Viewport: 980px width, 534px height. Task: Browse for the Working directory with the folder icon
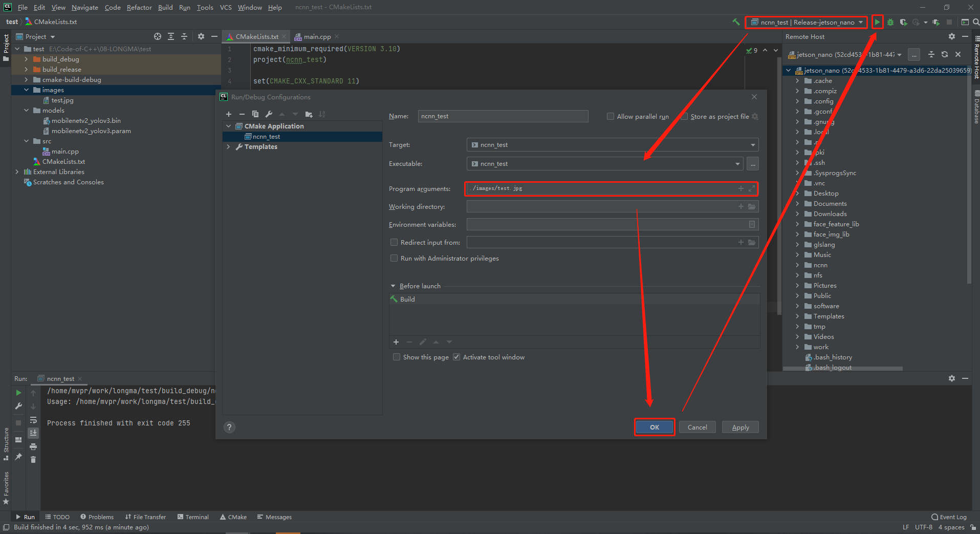tap(752, 207)
